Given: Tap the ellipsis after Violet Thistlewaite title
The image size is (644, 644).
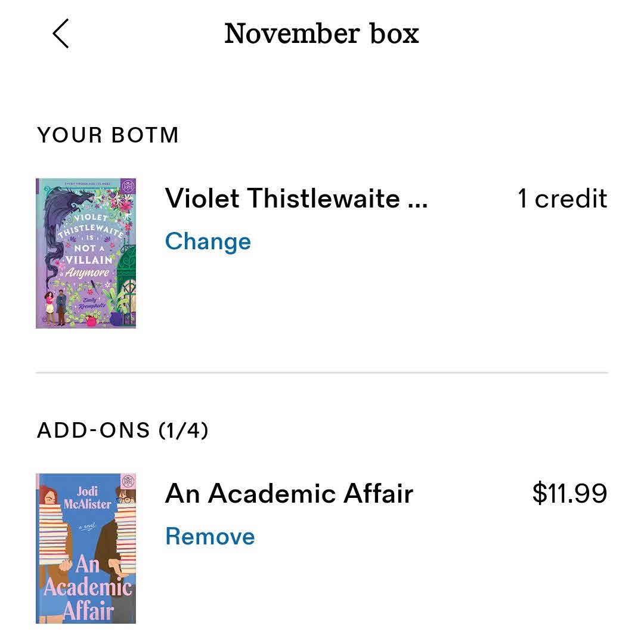Looking at the screenshot, I should (417, 199).
